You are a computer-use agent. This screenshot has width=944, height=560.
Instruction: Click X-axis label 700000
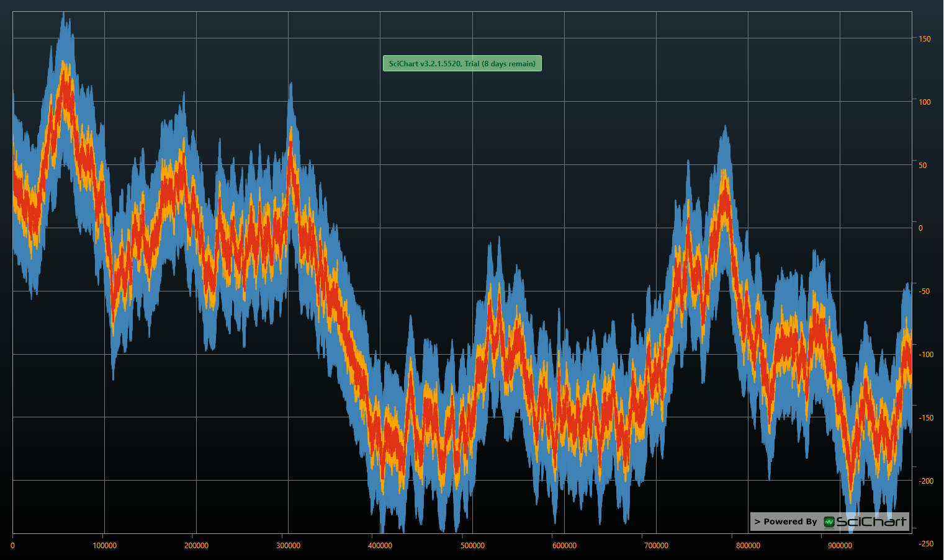point(656,546)
